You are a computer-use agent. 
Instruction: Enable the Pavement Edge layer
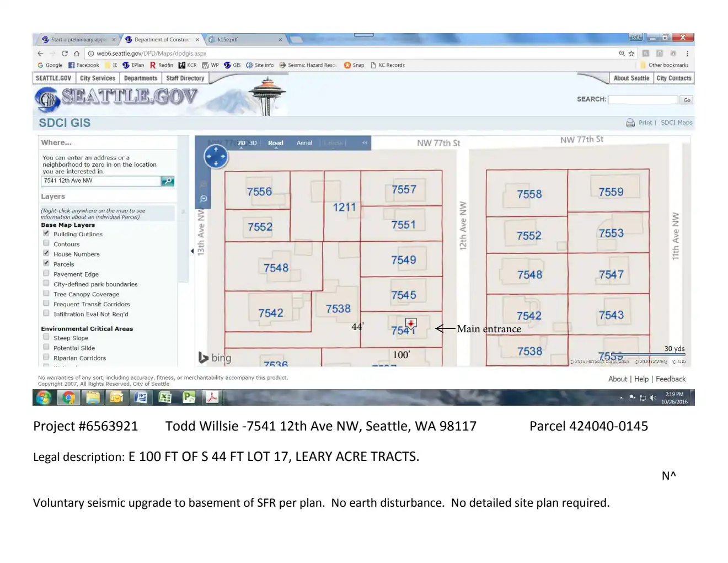coord(46,273)
